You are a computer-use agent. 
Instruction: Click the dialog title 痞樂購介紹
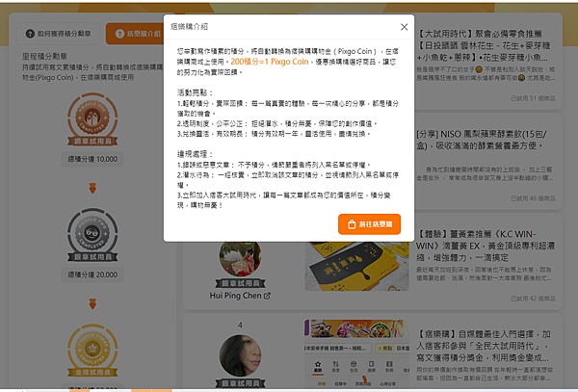(189, 27)
